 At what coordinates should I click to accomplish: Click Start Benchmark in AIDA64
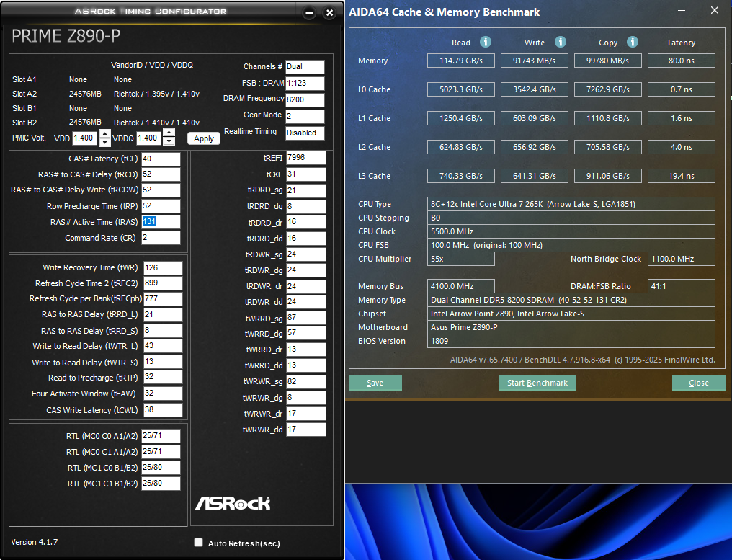(x=537, y=383)
